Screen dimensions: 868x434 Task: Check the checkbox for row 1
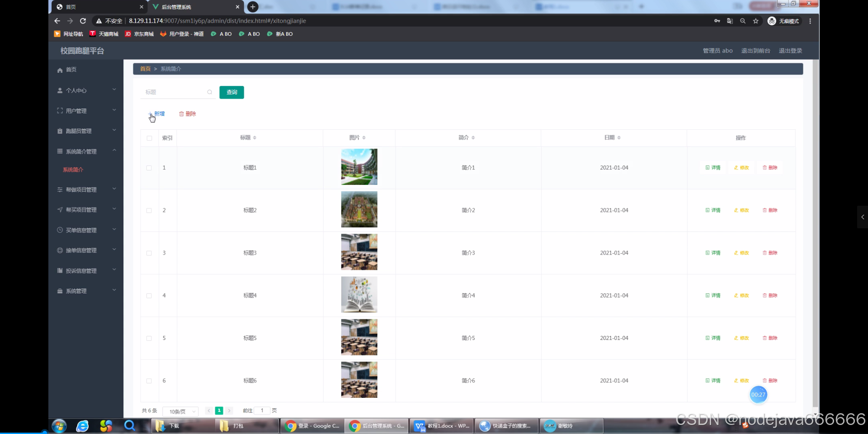pyautogui.click(x=149, y=168)
